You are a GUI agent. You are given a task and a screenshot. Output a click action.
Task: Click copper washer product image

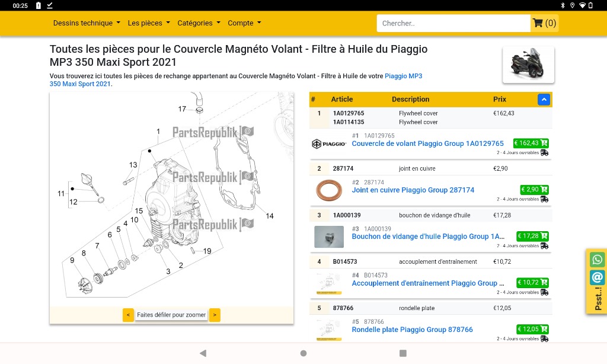328,190
